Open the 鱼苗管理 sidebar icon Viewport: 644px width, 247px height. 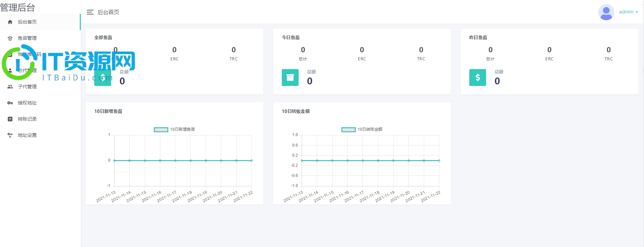pyautogui.click(x=10, y=38)
